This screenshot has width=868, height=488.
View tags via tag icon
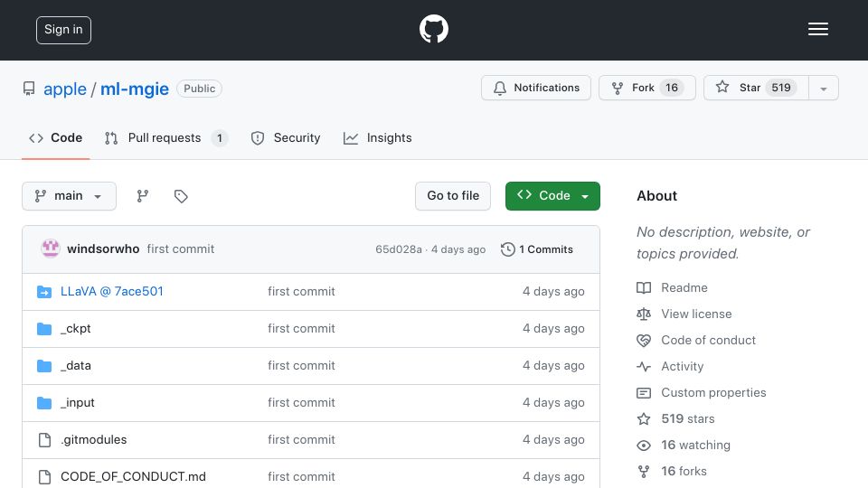point(181,196)
